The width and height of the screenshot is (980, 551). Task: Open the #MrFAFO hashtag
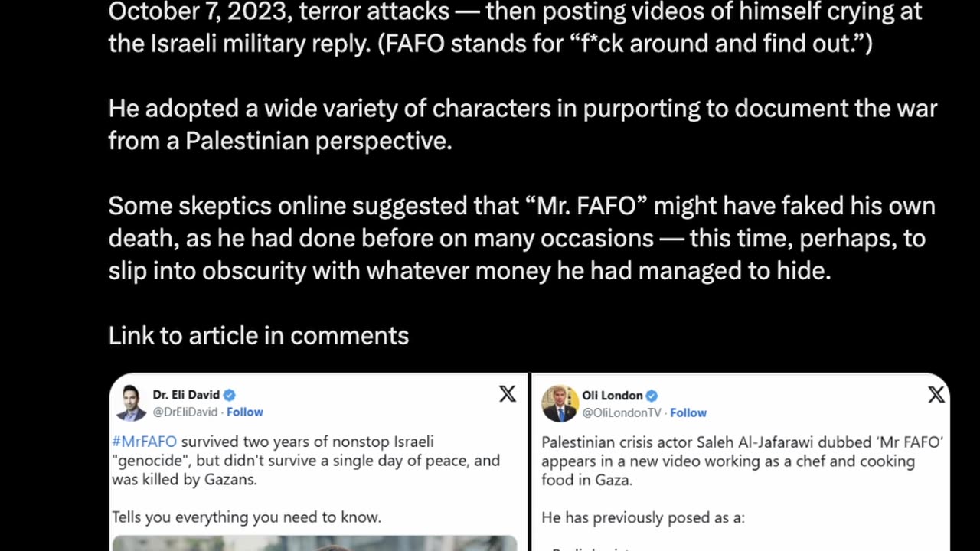pyautogui.click(x=144, y=442)
